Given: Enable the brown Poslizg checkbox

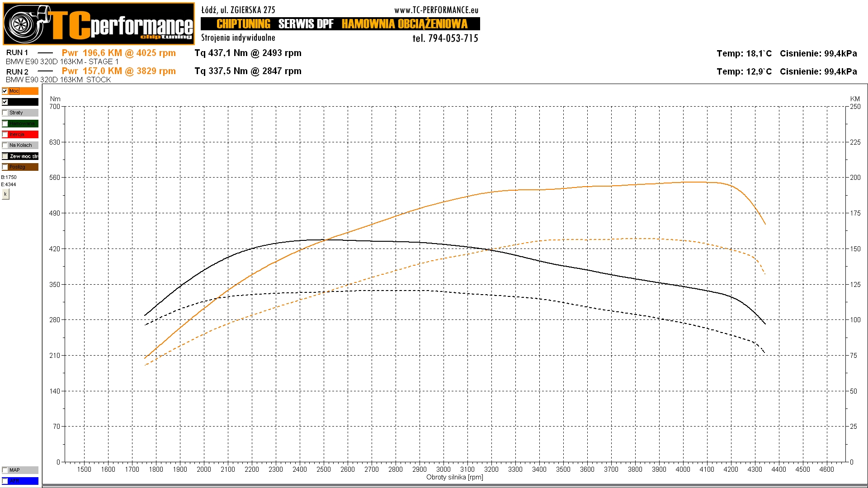Looking at the screenshot, I should (x=5, y=167).
